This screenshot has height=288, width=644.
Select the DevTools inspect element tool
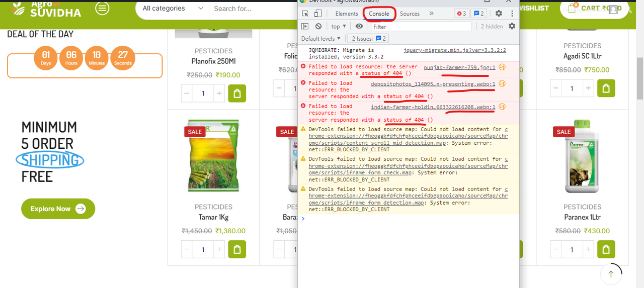(305, 14)
